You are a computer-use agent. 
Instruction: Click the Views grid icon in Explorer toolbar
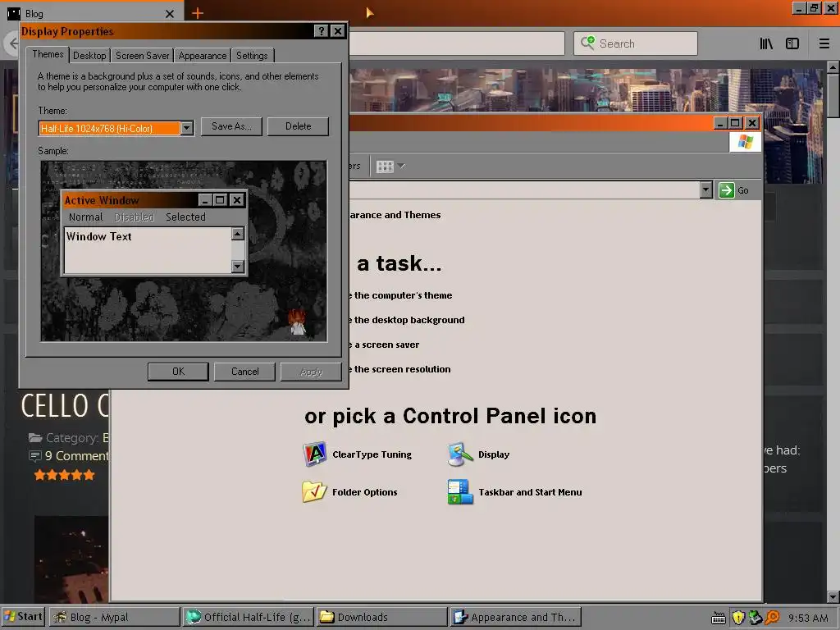385,167
